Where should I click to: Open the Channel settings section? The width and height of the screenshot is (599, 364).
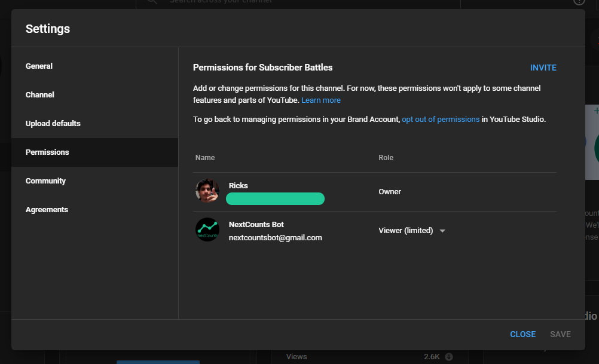[x=94, y=94]
